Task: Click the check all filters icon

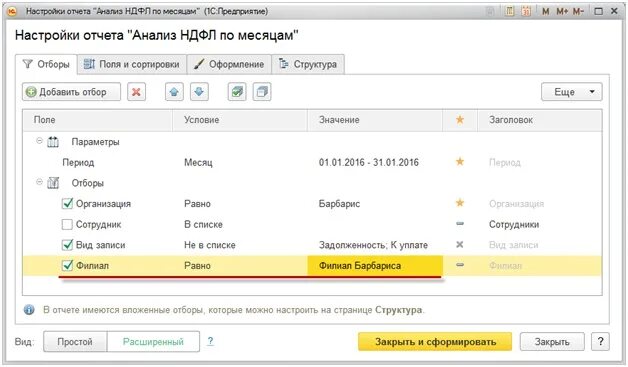Action: [x=237, y=92]
